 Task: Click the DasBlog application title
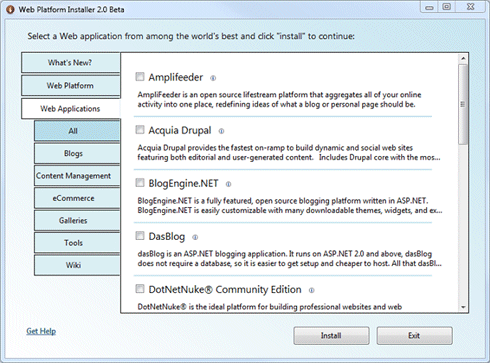click(x=167, y=236)
